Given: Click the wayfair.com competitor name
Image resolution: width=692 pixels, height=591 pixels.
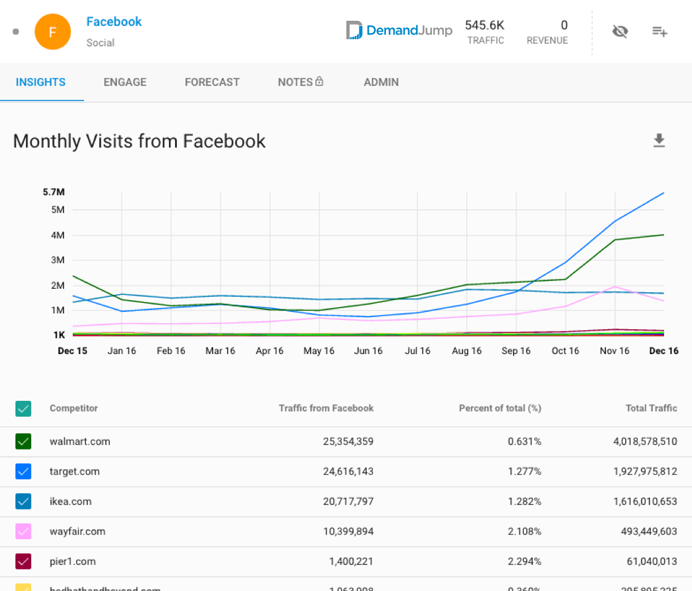Looking at the screenshot, I should 77,531.
